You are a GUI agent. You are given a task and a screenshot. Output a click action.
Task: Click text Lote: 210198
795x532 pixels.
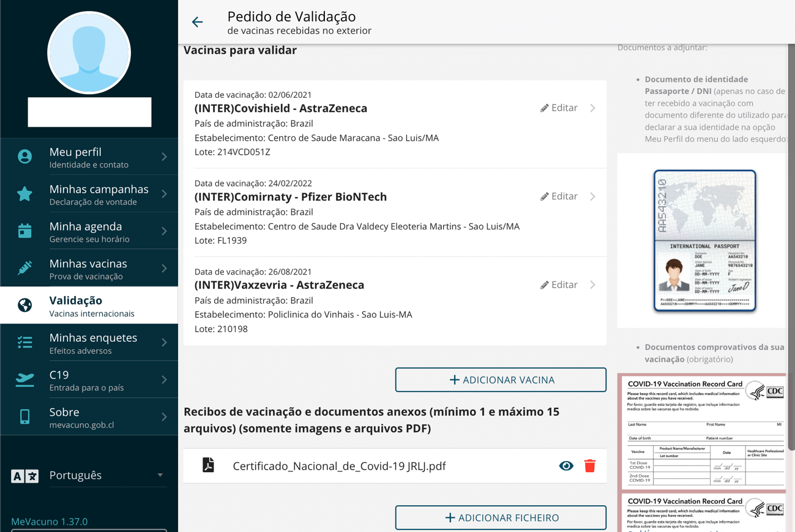pos(221,329)
